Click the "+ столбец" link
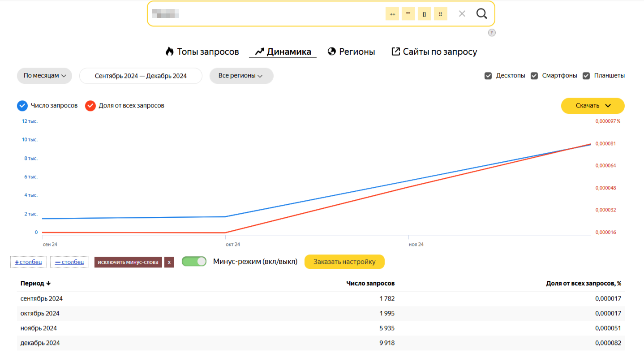 click(29, 262)
